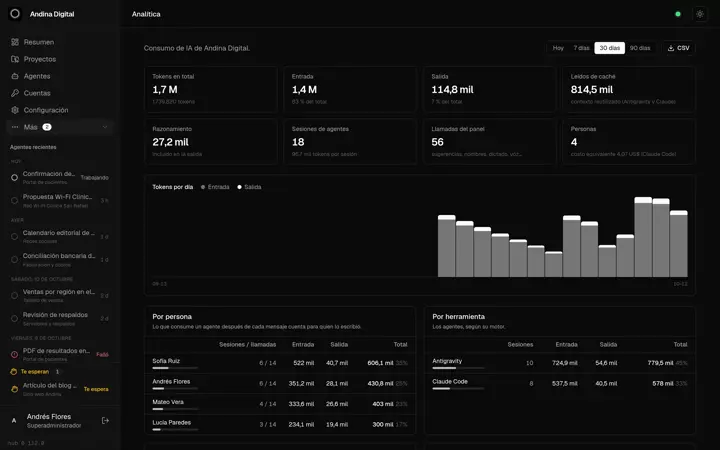
Task: Click the 606,1 mil total value
Action: pyautogui.click(x=380, y=363)
